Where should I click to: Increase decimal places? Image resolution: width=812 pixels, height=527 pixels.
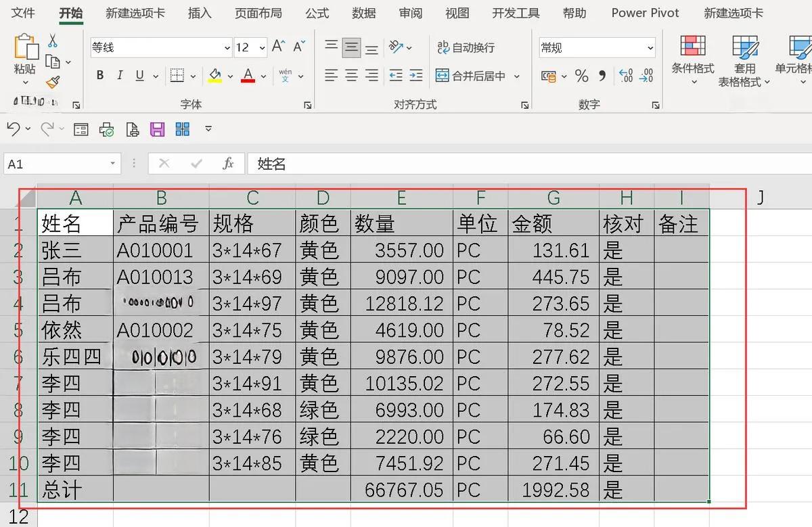click(626, 76)
